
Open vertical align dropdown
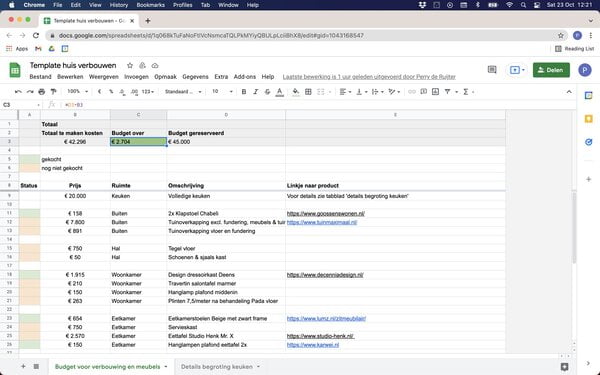362,92
